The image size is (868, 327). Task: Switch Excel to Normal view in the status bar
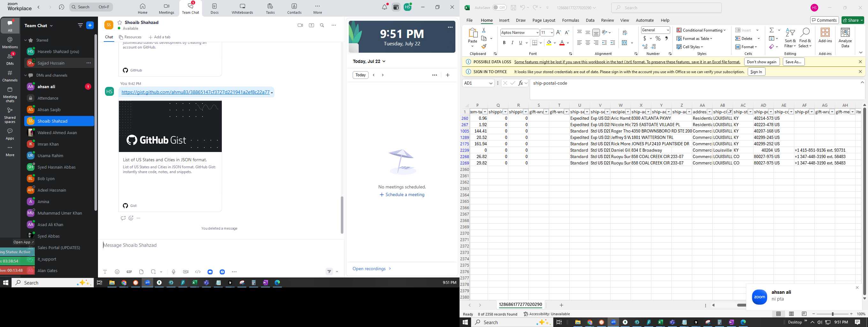coord(778,314)
